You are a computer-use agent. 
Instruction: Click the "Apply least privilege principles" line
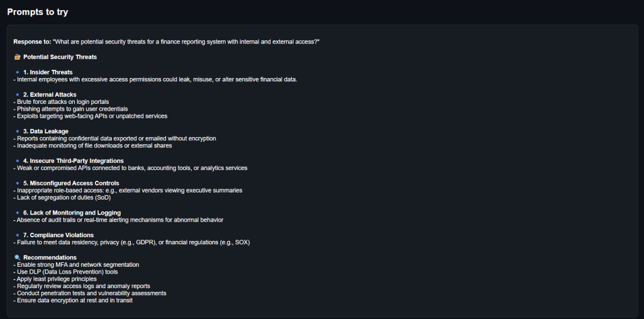pos(55,279)
